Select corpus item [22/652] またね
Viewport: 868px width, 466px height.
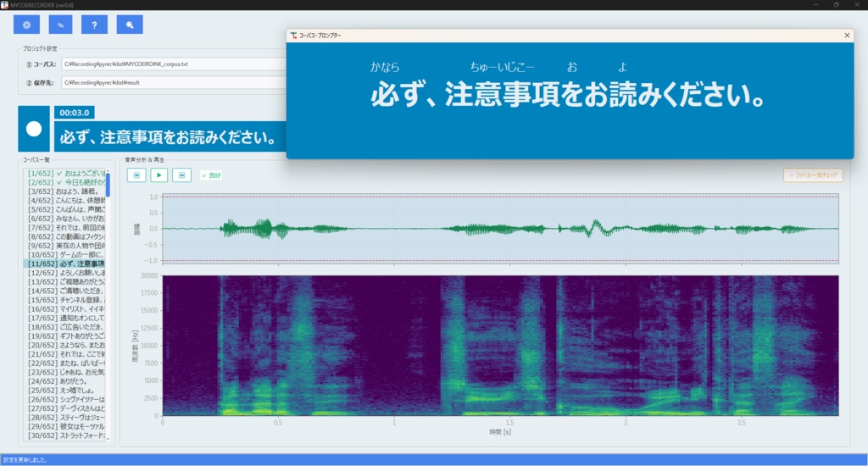click(x=64, y=363)
